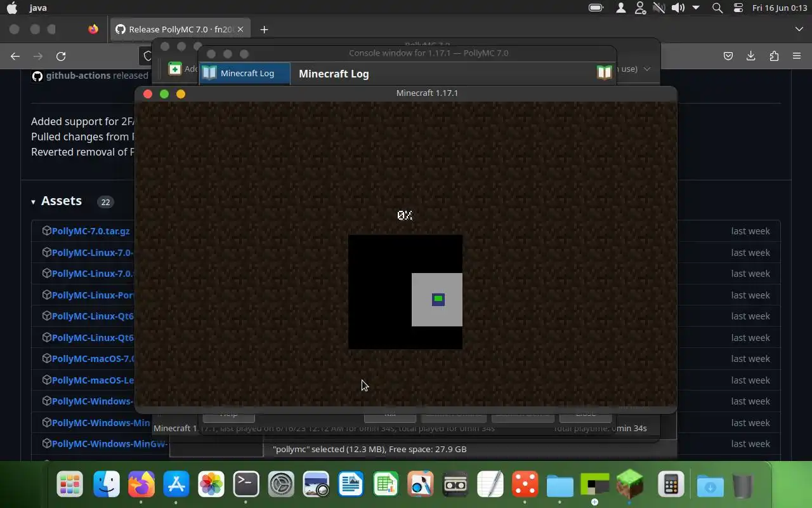
Task: Open App Store from the dock
Action: pos(176,486)
